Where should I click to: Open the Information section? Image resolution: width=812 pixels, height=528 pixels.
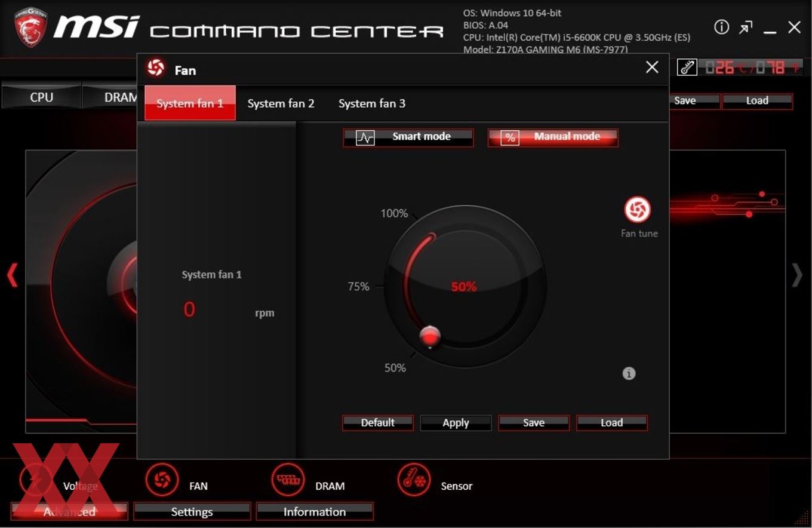[314, 511]
